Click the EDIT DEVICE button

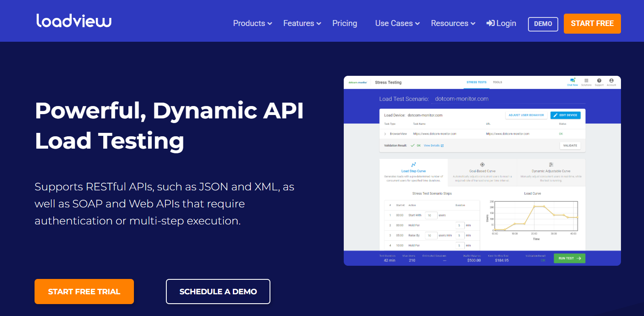click(x=566, y=115)
